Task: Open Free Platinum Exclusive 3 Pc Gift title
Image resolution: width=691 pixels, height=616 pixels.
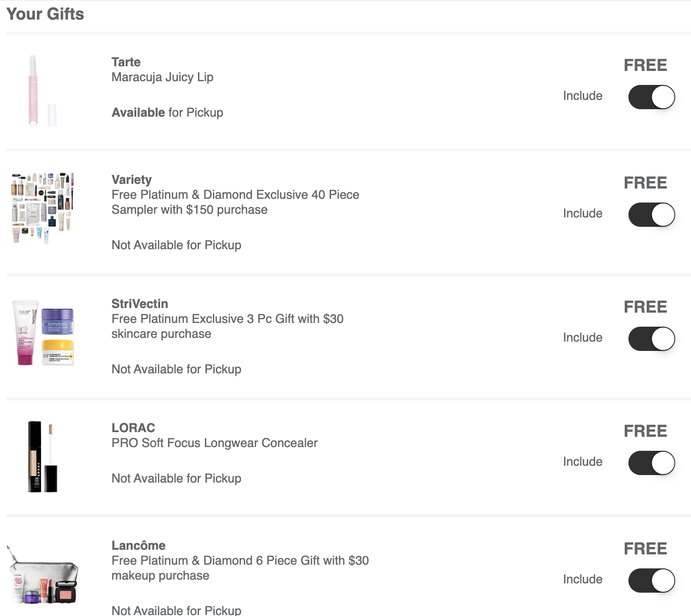Action: (227, 326)
